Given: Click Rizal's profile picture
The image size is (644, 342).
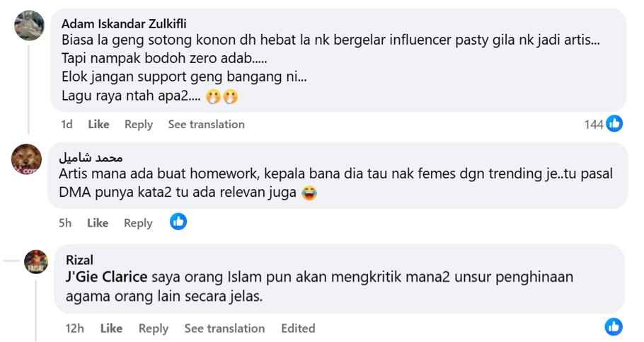Looking at the screenshot, I should tap(36, 261).
